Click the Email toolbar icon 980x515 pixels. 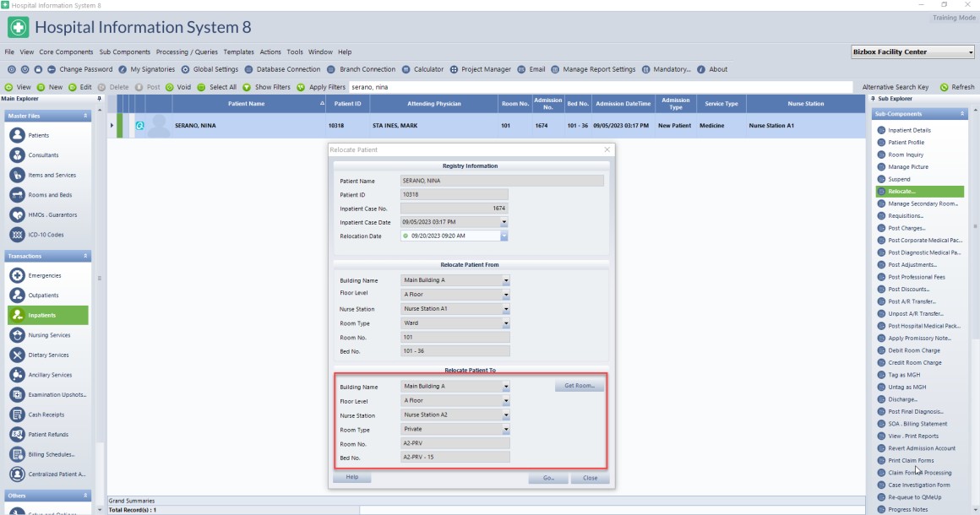(520, 69)
